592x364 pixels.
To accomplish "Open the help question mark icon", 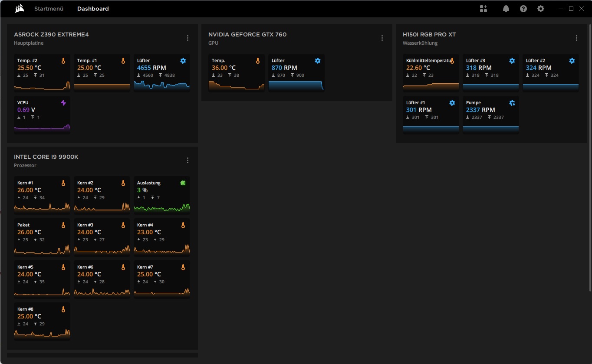I will 523,9.
